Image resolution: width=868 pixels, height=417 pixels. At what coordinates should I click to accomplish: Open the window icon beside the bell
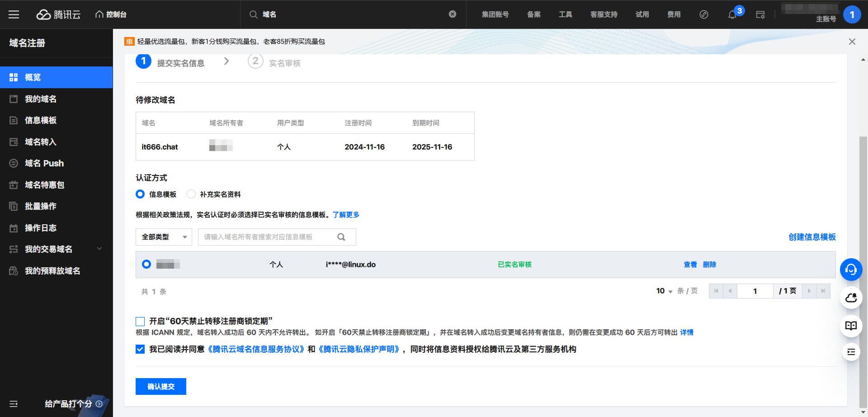[x=760, y=15]
